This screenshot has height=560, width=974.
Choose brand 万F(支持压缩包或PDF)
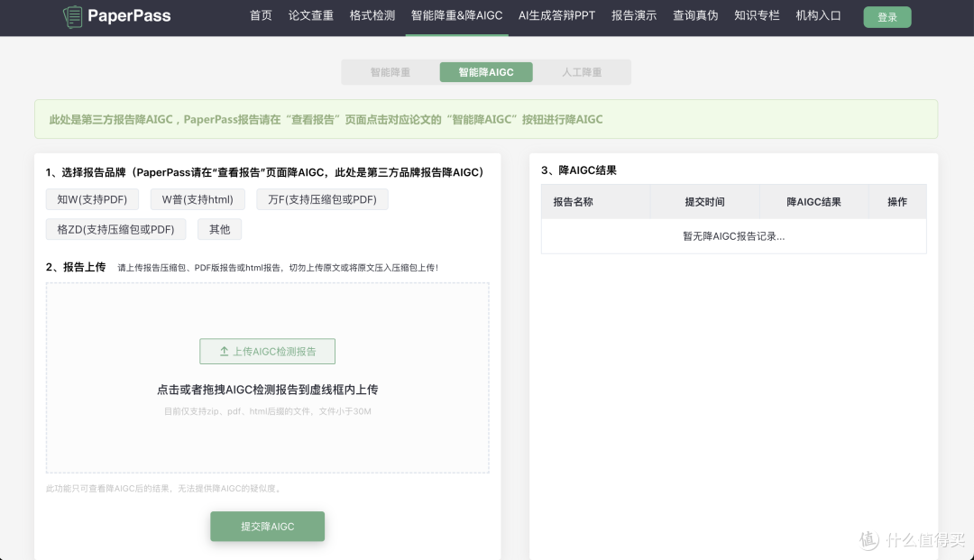click(322, 199)
